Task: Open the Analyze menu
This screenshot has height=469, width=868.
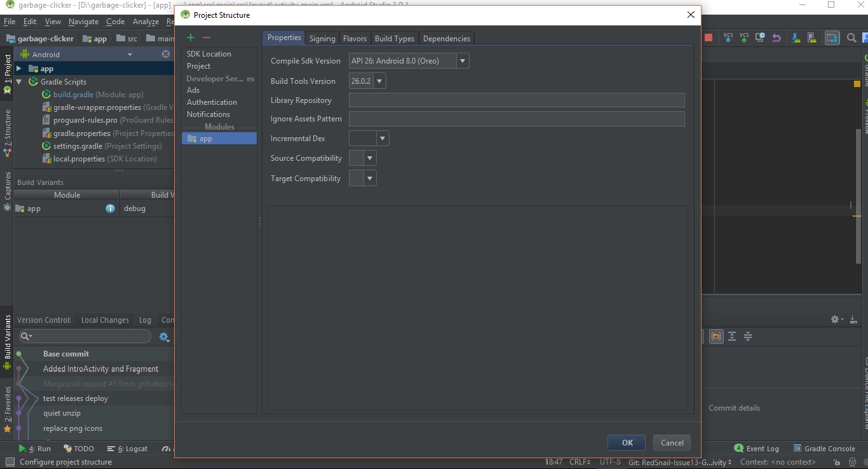Action: [146, 22]
